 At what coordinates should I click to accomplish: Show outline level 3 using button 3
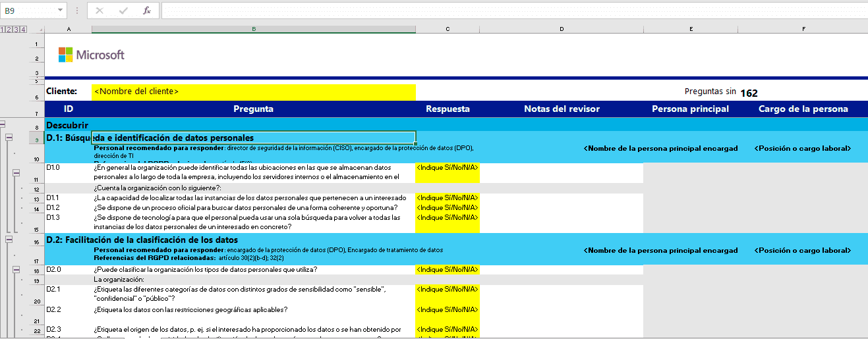[16, 29]
